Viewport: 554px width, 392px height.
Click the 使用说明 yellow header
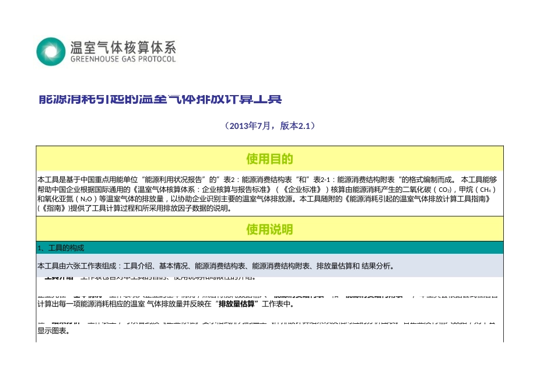269,229
